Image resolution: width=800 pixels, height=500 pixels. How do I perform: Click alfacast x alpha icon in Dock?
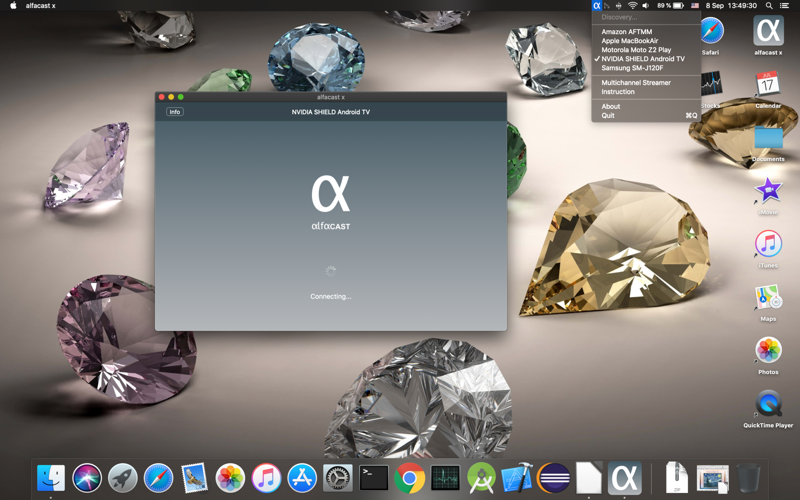[x=624, y=478]
